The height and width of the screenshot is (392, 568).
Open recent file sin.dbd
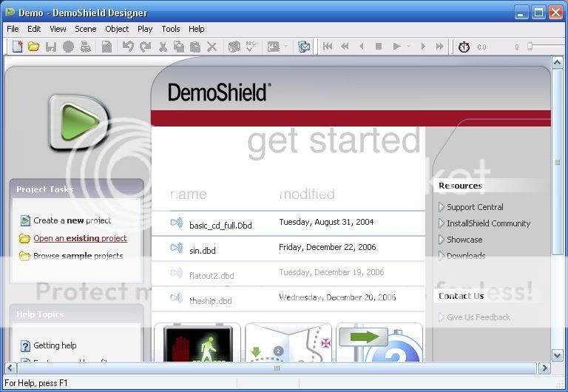(203, 251)
